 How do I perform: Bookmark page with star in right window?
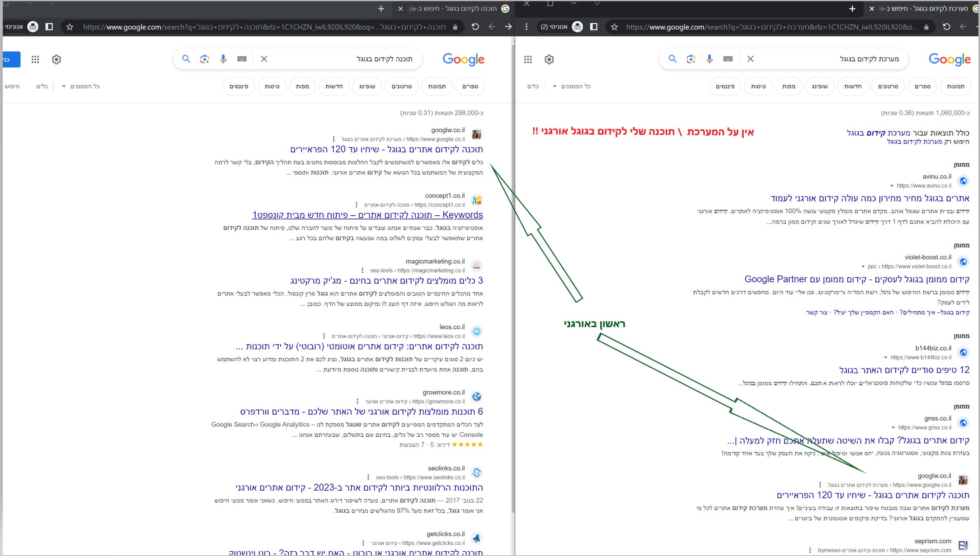tap(614, 27)
